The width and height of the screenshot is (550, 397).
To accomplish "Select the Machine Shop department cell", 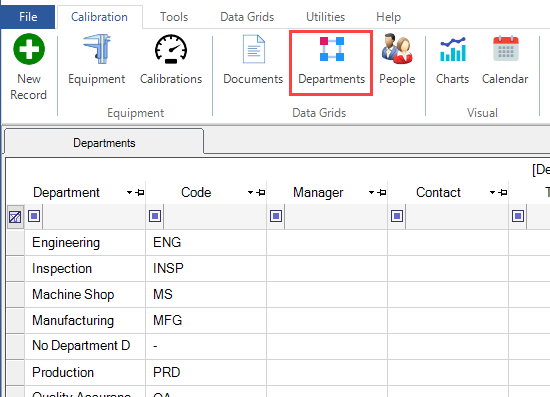I will (85, 294).
